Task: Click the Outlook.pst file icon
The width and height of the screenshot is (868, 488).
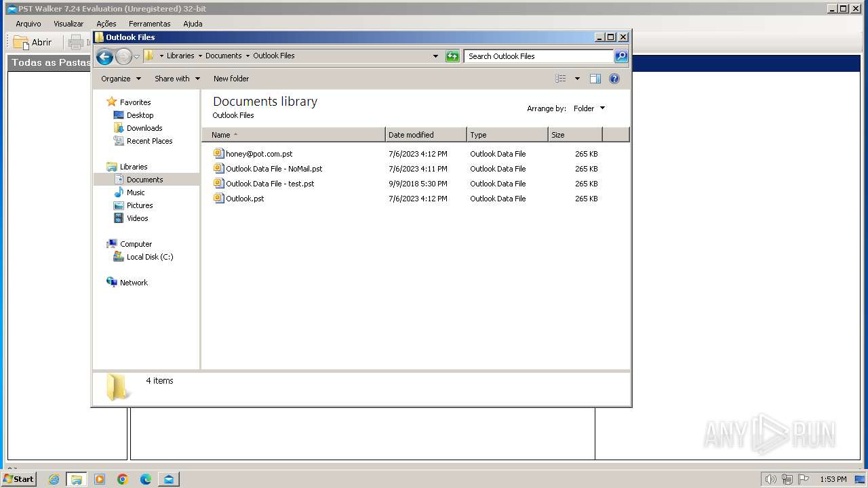Action: click(218, 198)
